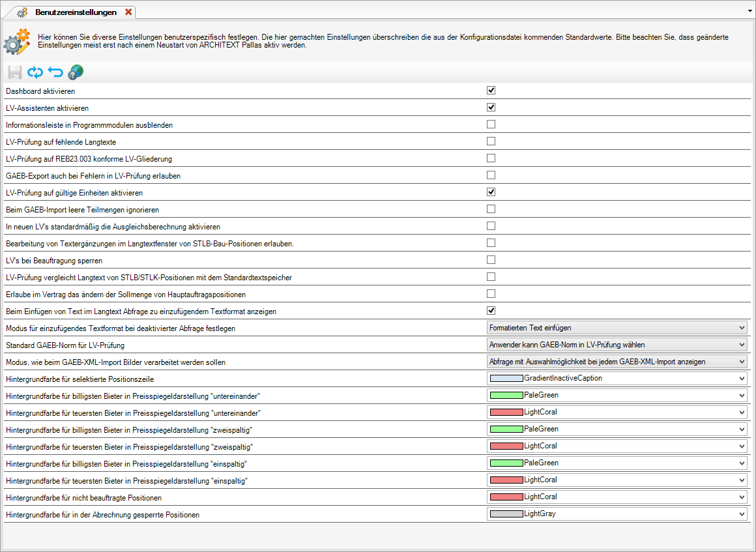Screen dimensions: 756x552
Task: Uncheck 'LV-Prüfung auf gültige Einheiten aktivieren'
Action: pyautogui.click(x=491, y=192)
